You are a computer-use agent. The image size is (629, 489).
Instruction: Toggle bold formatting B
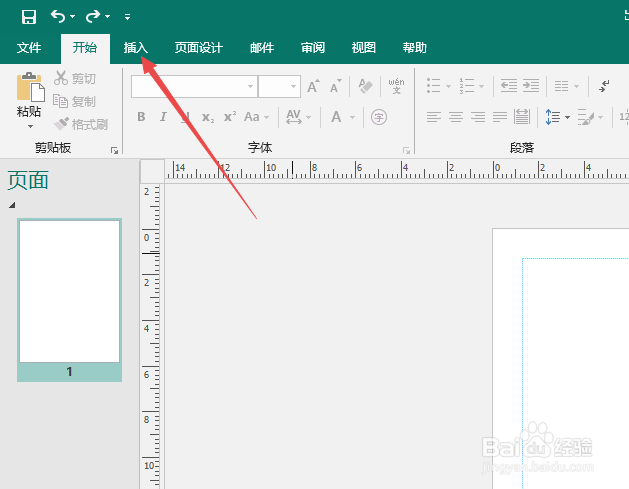tap(141, 117)
